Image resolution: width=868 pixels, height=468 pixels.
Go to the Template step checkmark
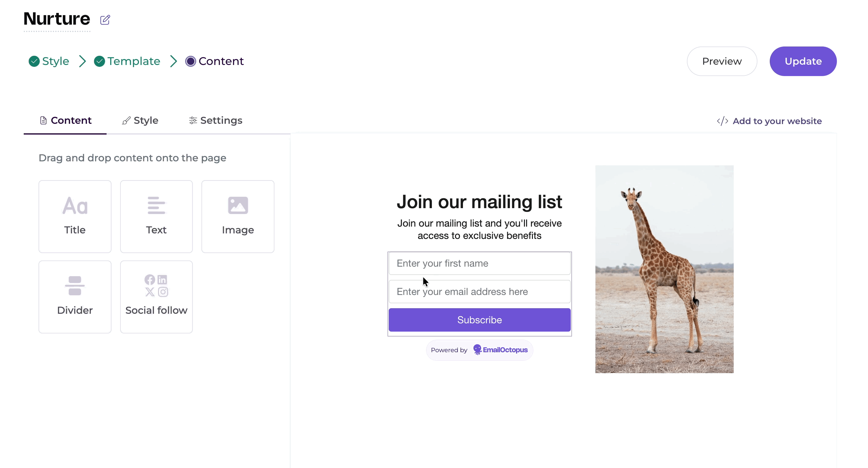tap(99, 61)
